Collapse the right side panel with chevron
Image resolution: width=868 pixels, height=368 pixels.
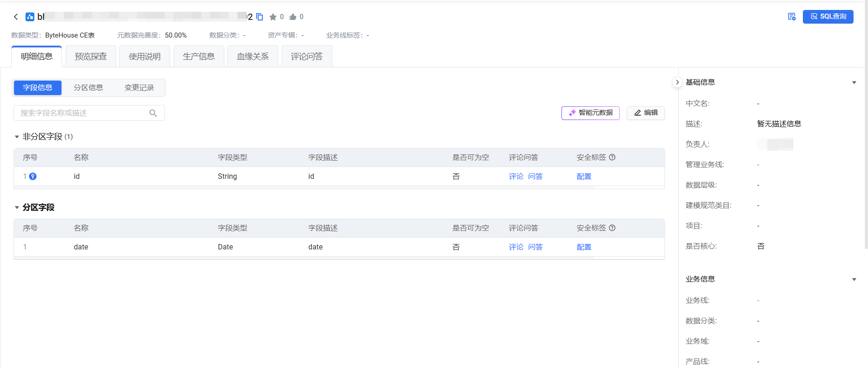tap(677, 82)
